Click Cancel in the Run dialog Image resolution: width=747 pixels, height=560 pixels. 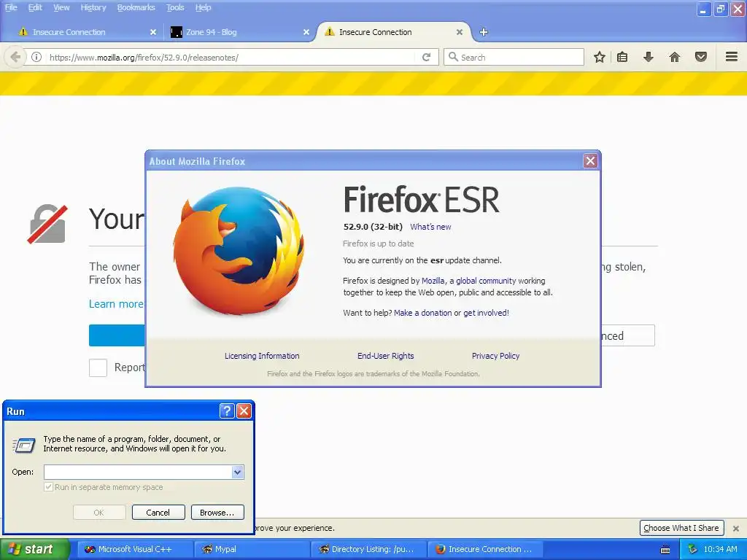click(x=158, y=513)
